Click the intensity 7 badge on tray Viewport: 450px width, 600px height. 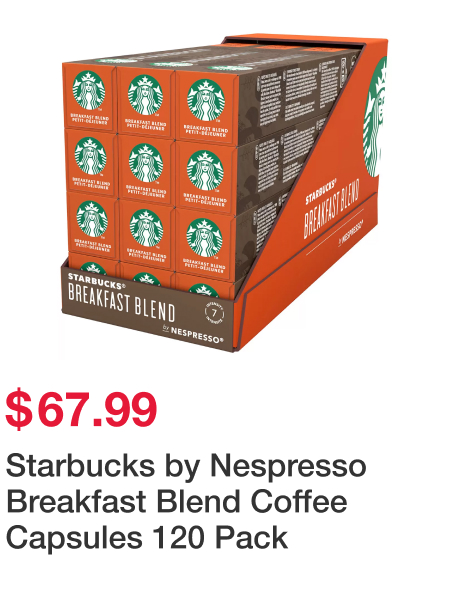(x=214, y=313)
